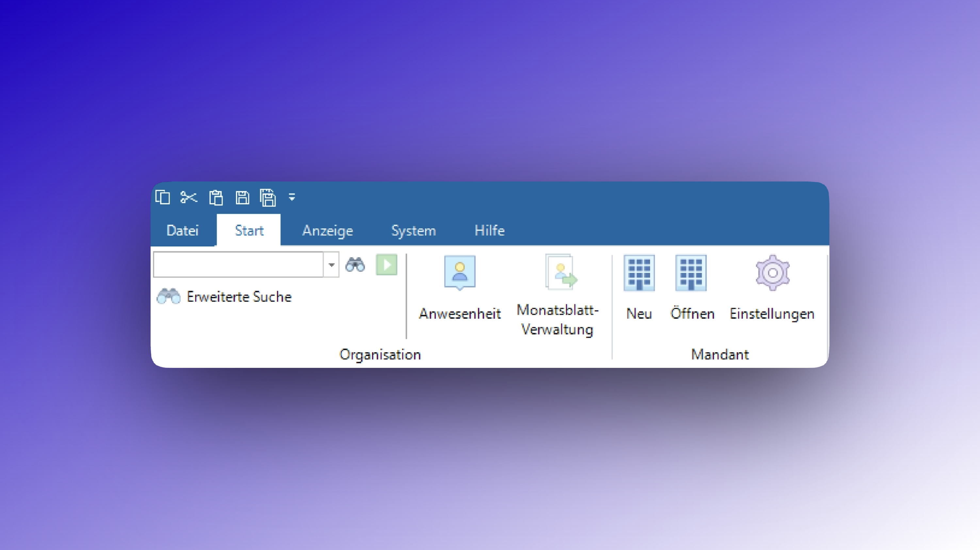Click the scissors Cut icon
Image resolution: width=980 pixels, height=550 pixels.
pos(189,197)
